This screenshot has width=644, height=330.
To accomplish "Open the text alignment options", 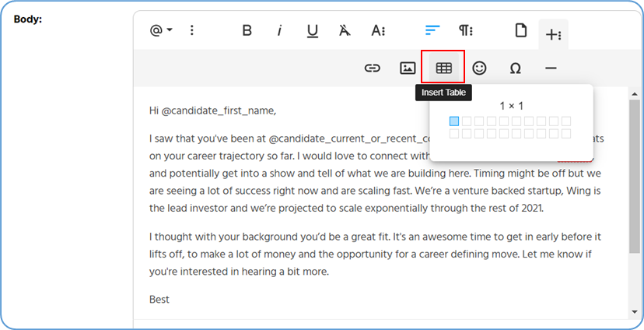I will point(432,31).
